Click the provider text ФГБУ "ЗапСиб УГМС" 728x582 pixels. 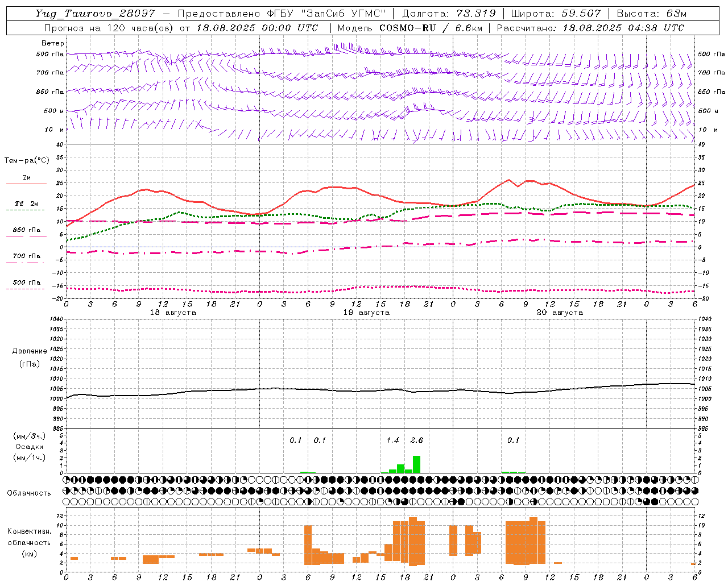[x=326, y=14]
